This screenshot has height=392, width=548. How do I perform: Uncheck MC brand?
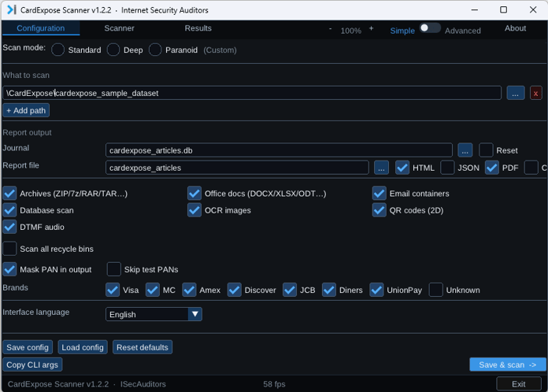click(153, 290)
